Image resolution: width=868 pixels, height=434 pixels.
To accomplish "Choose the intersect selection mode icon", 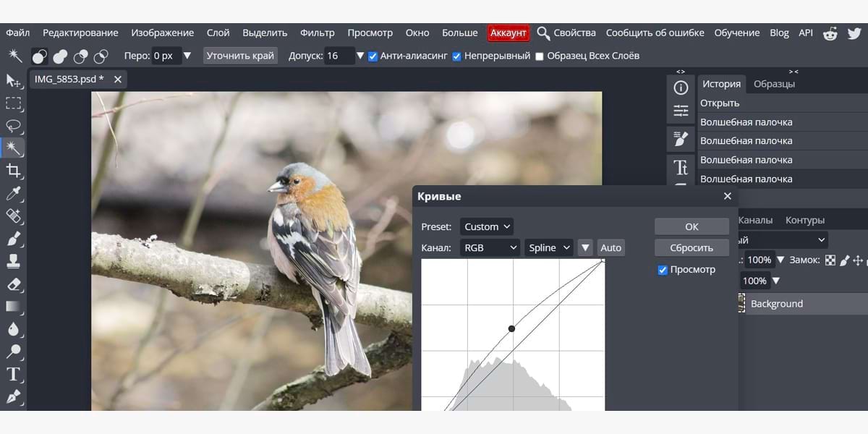I will point(101,56).
